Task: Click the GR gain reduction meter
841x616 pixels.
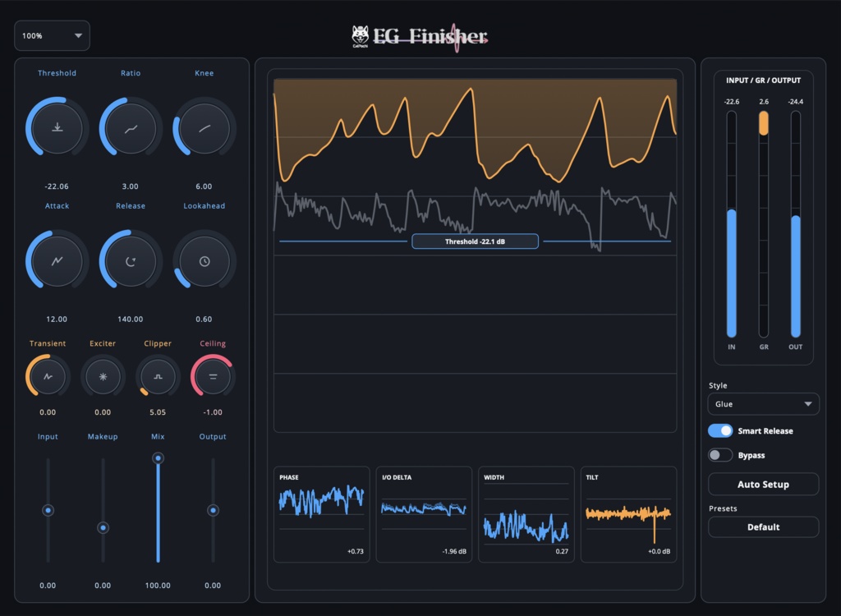Action: pos(764,224)
